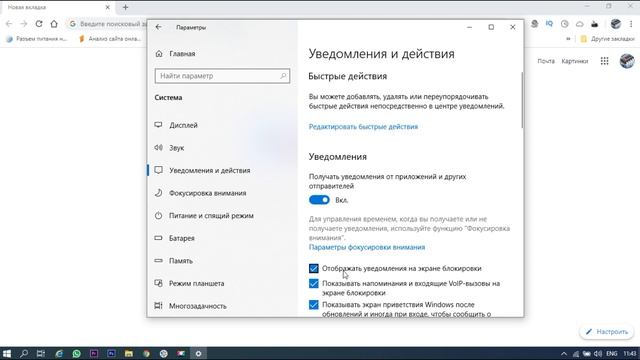This screenshot has height=360, width=640.
Task: Go back using the Settings back arrow
Action: [158, 27]
